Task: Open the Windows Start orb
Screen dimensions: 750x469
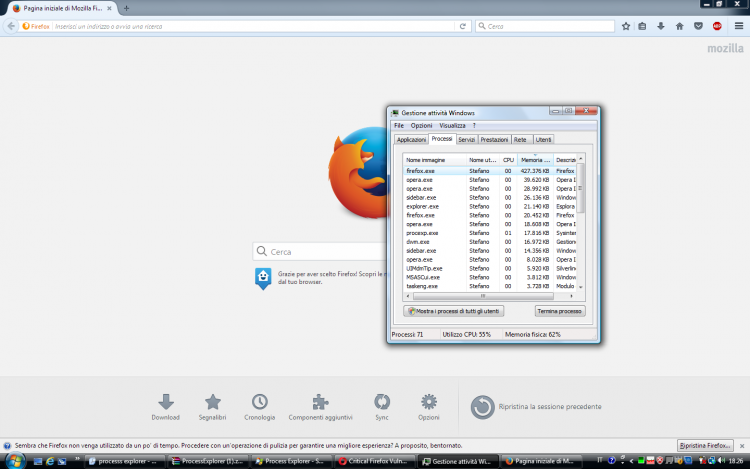Action: click(x=15, y=461)
